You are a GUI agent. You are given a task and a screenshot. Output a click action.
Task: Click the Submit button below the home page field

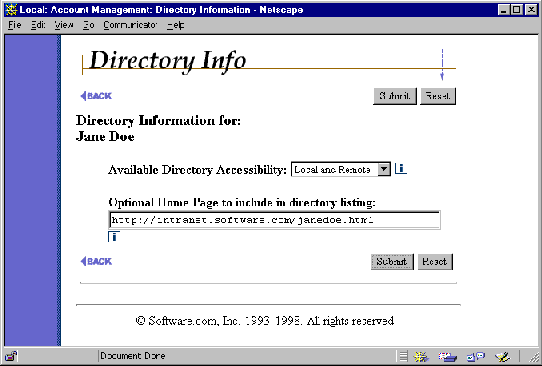(x=392, y=262)
